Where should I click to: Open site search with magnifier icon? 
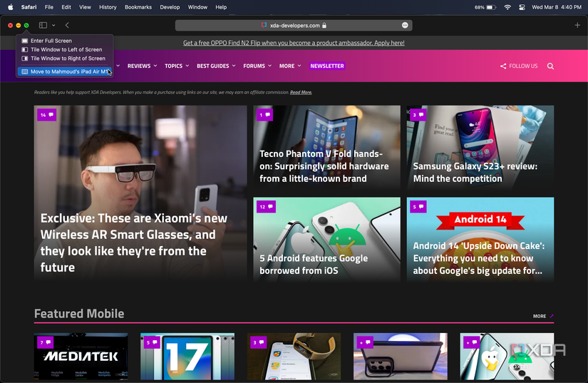coord(550,66)
